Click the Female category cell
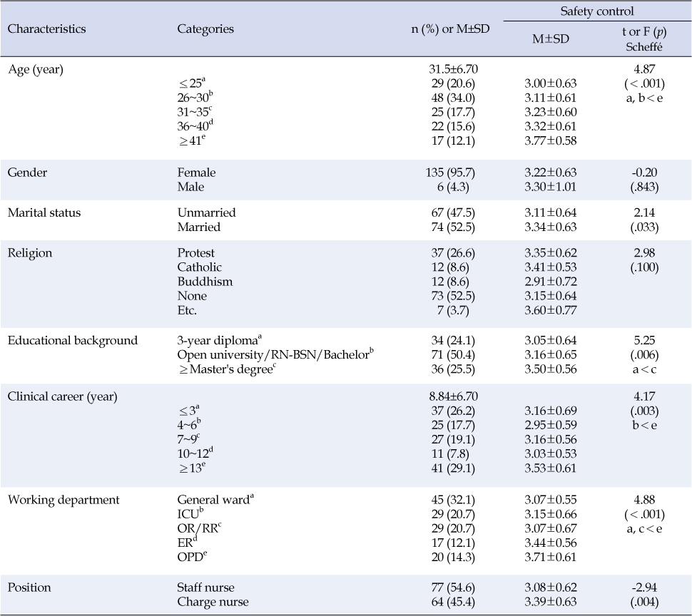 tap(196, 173)
